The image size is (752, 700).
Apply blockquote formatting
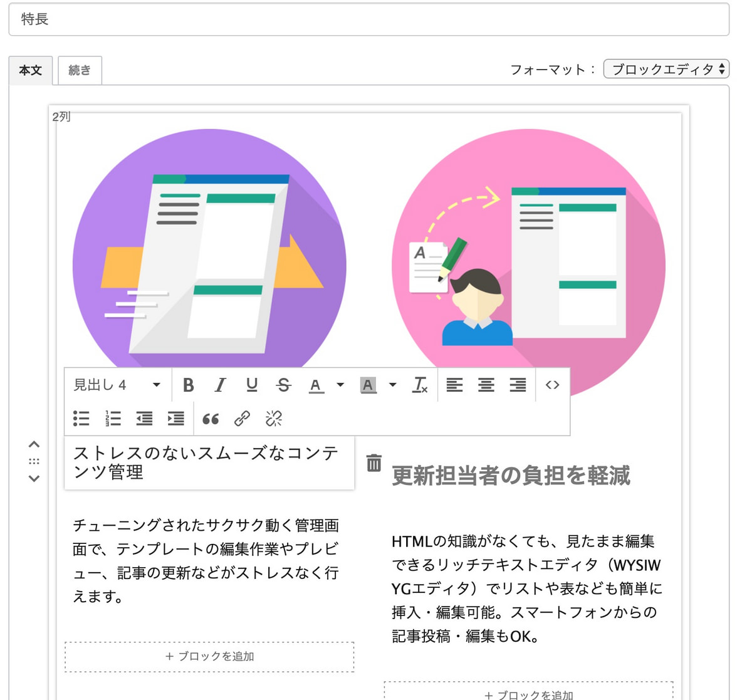(x=211, y=419)
